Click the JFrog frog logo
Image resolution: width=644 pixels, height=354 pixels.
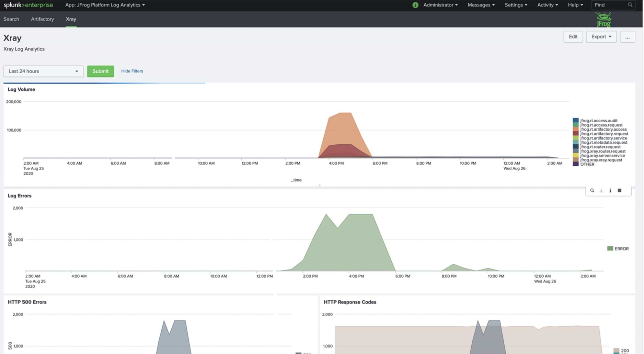603,18
